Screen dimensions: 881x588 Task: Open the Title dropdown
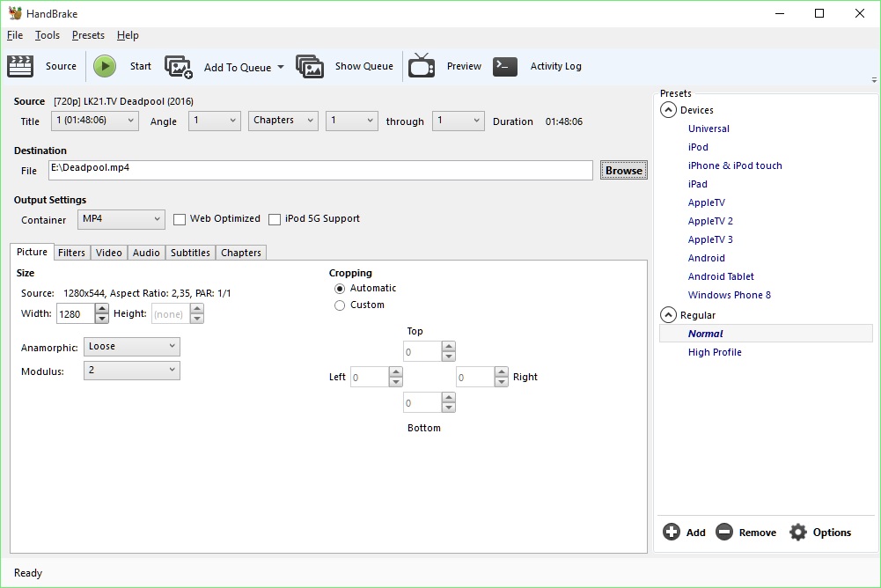pyautogui.click(x=95, y=121)
